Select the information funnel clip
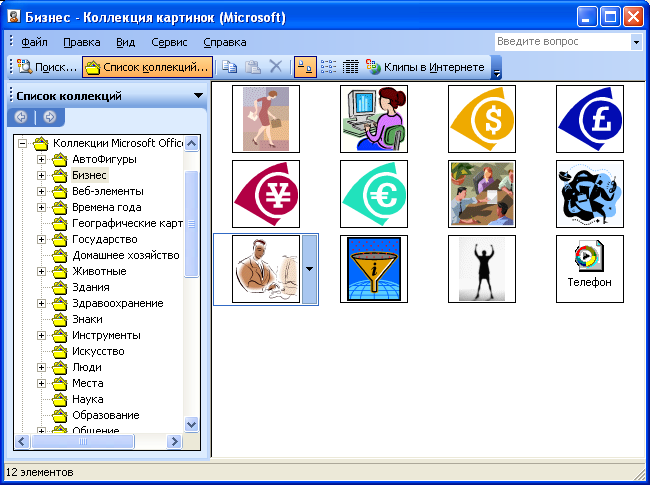The height and width of the screenshot is (485, 650). click(x=374, y=269)
